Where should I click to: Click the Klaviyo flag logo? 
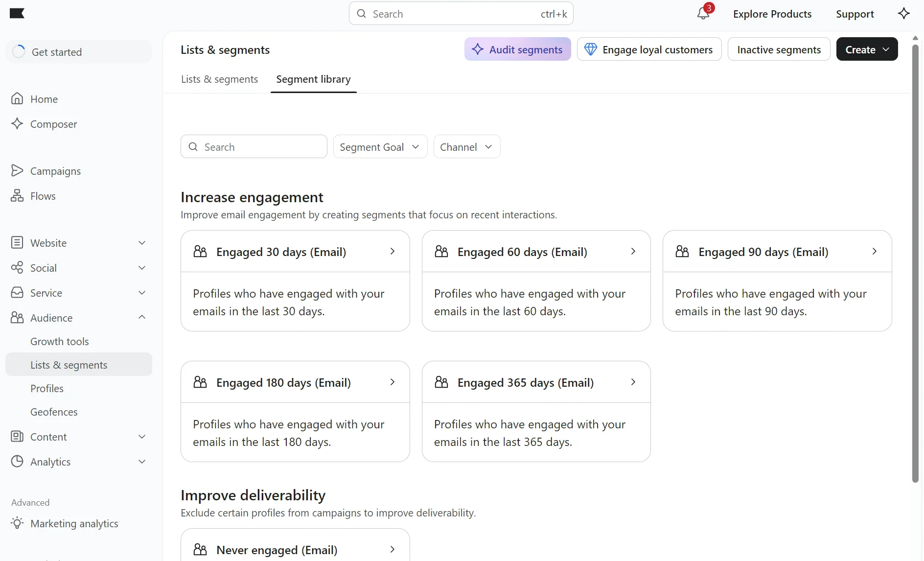pyautogui.click(x=17, y=13)
